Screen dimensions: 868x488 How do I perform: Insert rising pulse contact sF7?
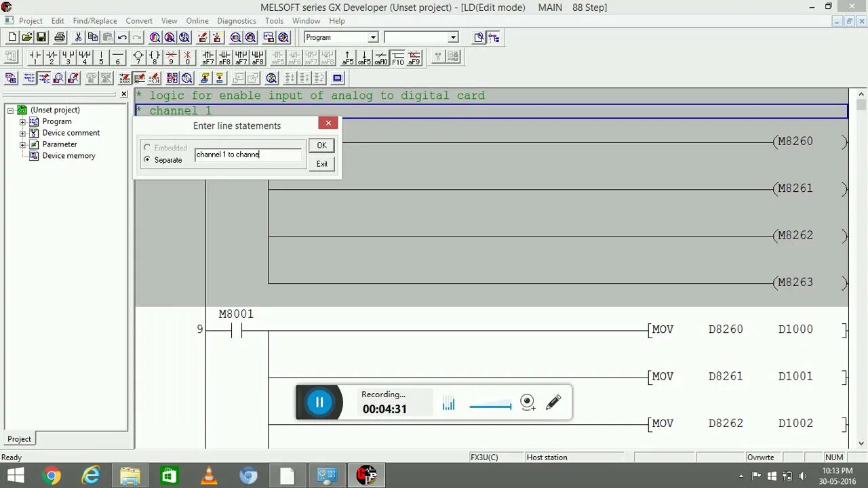pos(208,58)
